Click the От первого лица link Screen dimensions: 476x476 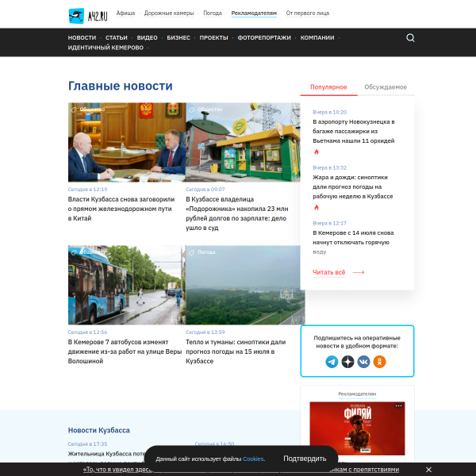click(x=308, y=13)
